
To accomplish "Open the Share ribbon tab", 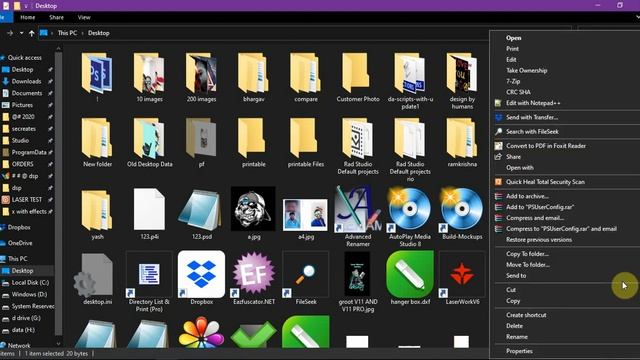I will (x=56, y=18).
